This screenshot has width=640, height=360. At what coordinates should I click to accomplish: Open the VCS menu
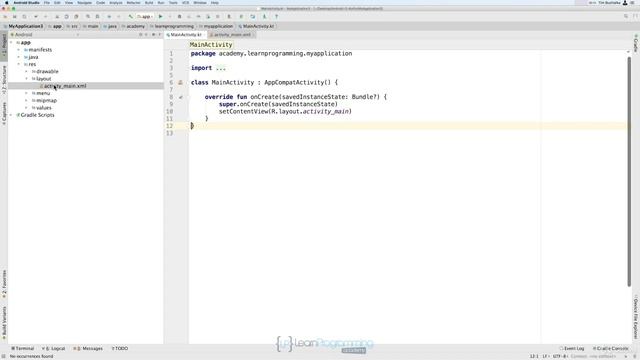[185, 2]
